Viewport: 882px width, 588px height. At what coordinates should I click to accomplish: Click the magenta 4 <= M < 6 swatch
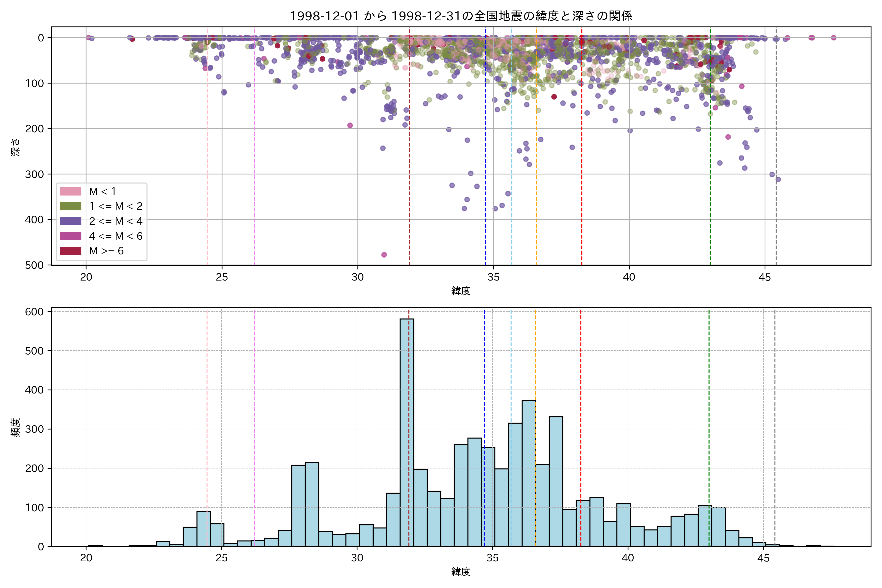(x=71, y=236)
